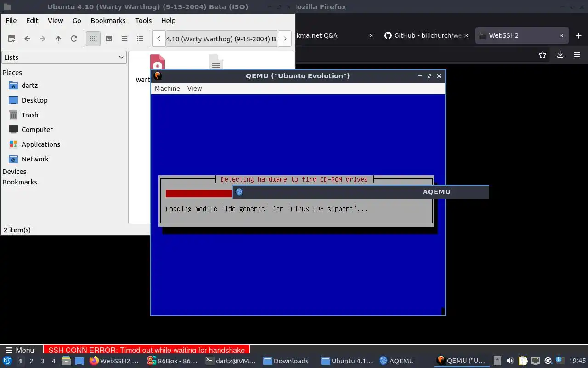Go up to the parent folder
This screenshot has width=588, height=368.
pos(58,39)
